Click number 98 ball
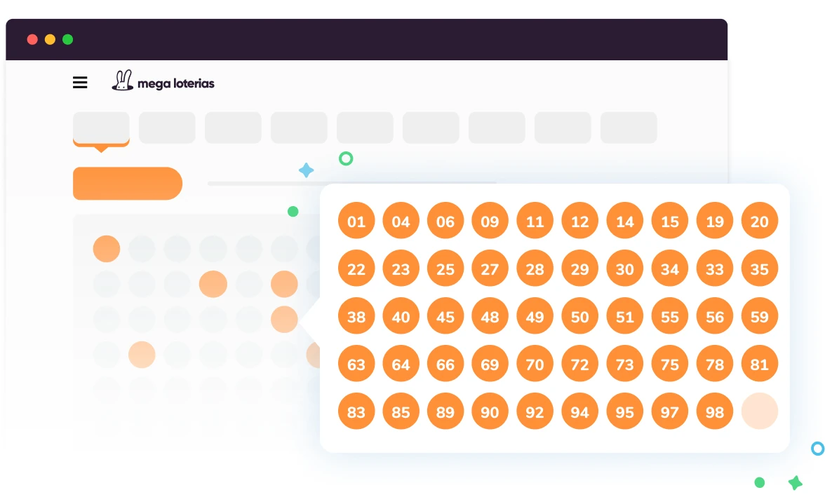Image resolution: width=832 pixels, height=504 pixels. (x=714, y=411)
